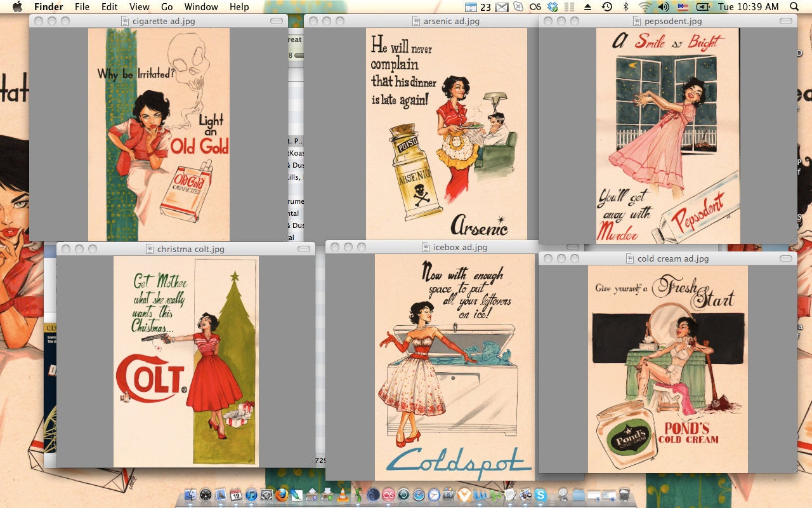
Task: Open the Finder application menu
Action: 49,7
